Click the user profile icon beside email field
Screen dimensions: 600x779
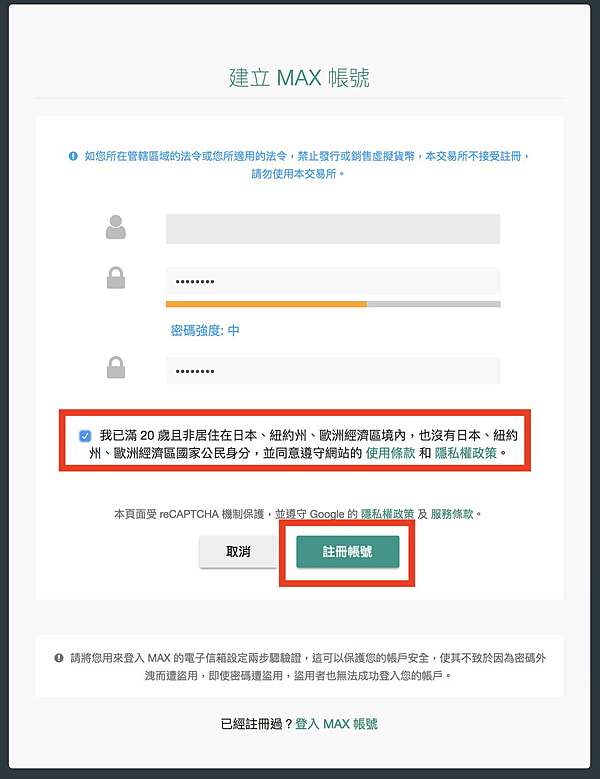[116, 227]
